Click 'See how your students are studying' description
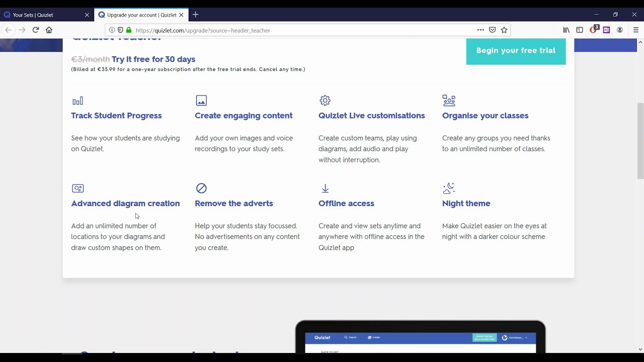This screenshot has height=362, width=644. pyautogui.click(x=125, y=143)
